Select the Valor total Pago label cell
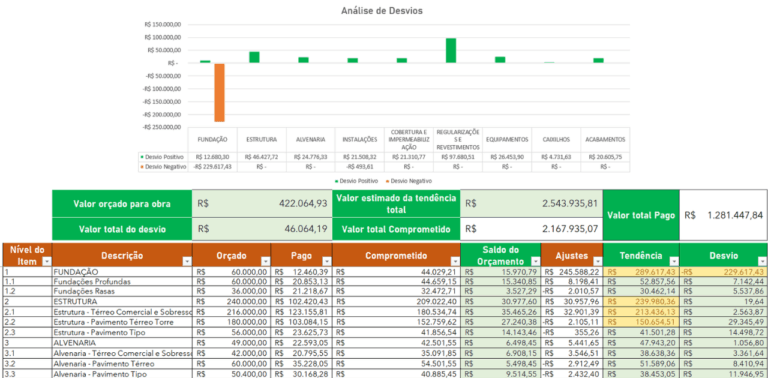This screenshot has height=378, width=768. (x=641, y=215)
